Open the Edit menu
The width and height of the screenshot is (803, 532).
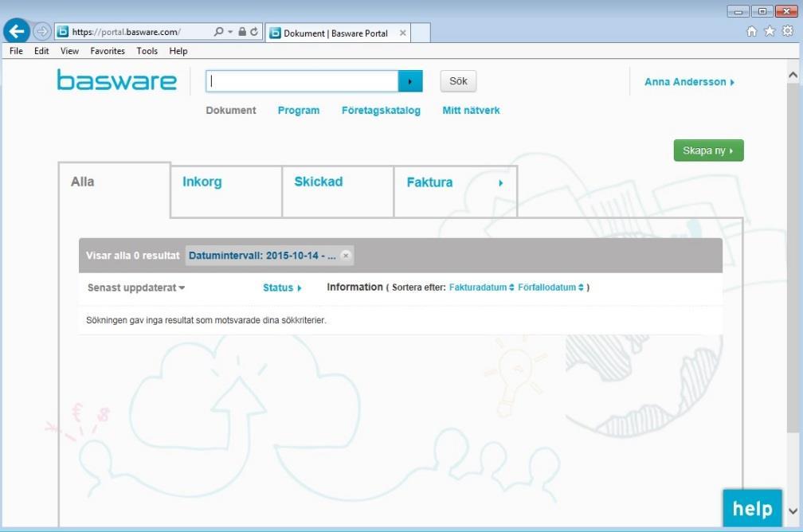click(41, 51)
